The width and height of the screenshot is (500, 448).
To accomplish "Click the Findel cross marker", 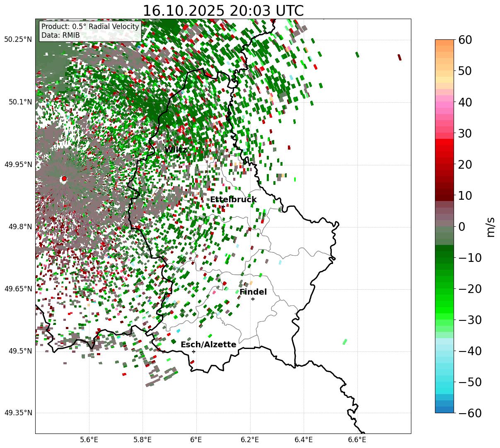I will pyautogui.click(x=253, y=299).
